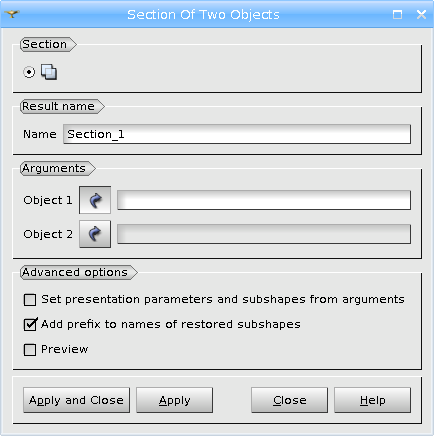The width and height of the screenshot is (434, 436).
Task: Close dialog with the title bar X
Action: pos(421,14)
